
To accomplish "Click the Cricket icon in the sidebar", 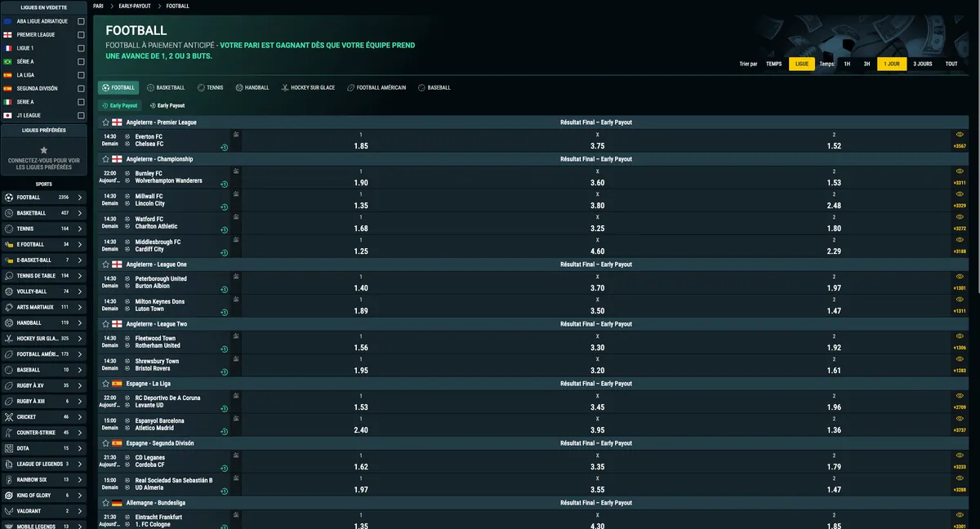I will [8, 416].
